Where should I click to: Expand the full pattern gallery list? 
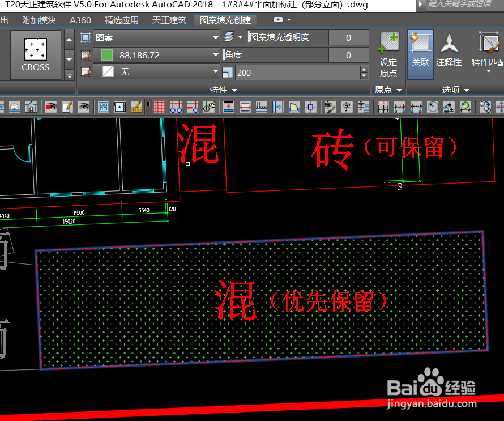tap(69, 75)
